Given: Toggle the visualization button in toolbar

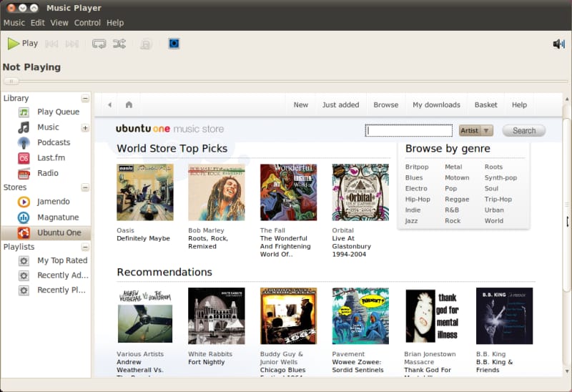Looking at the screenshot, I should tap(174, 44).
